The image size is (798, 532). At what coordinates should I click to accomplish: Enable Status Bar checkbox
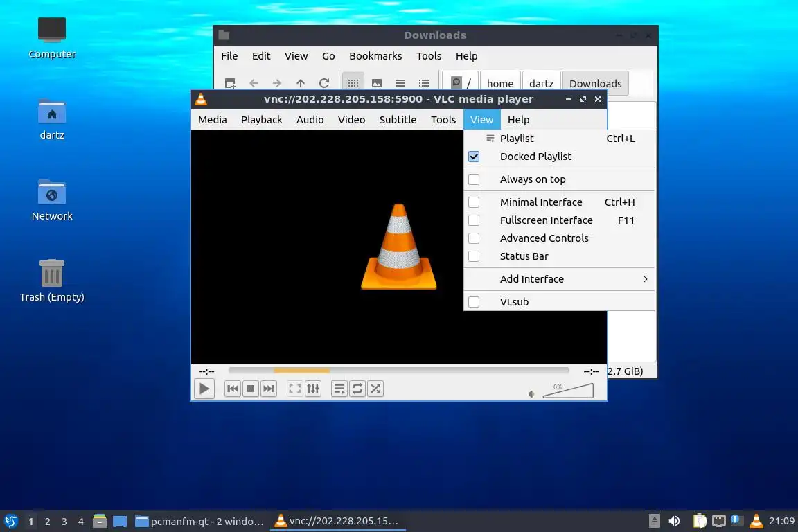tap(474, 256)
